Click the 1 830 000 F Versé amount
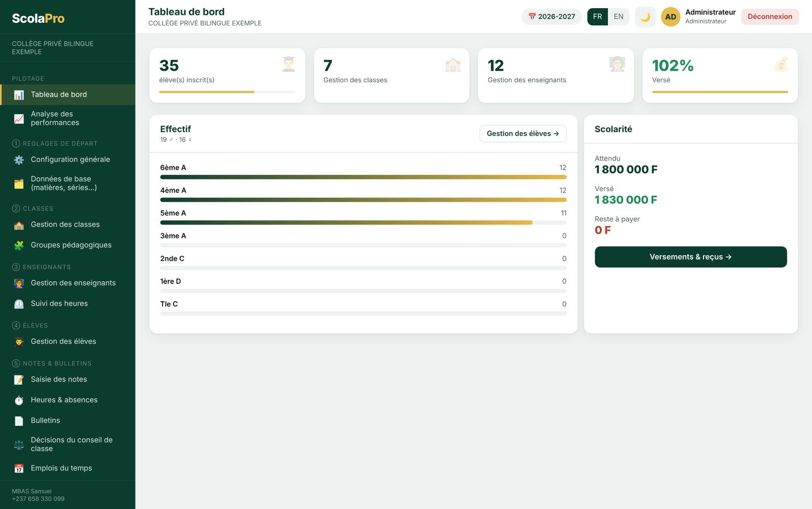 (626, 200)
